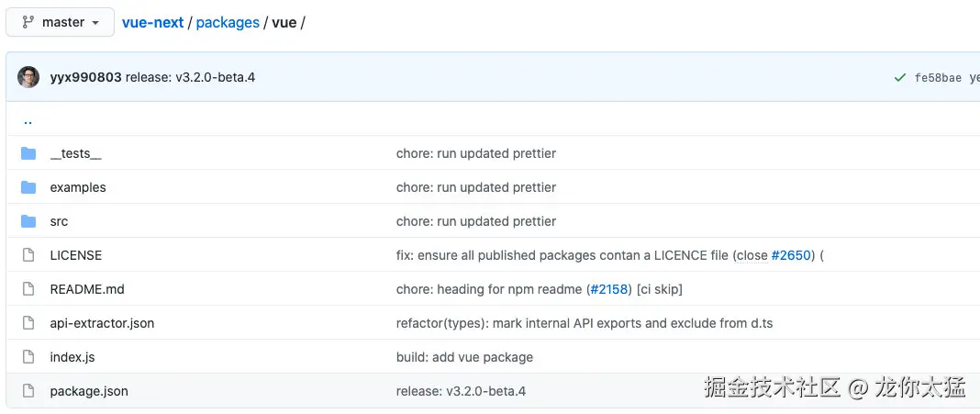Click the packages breadcrumb link

228,22
